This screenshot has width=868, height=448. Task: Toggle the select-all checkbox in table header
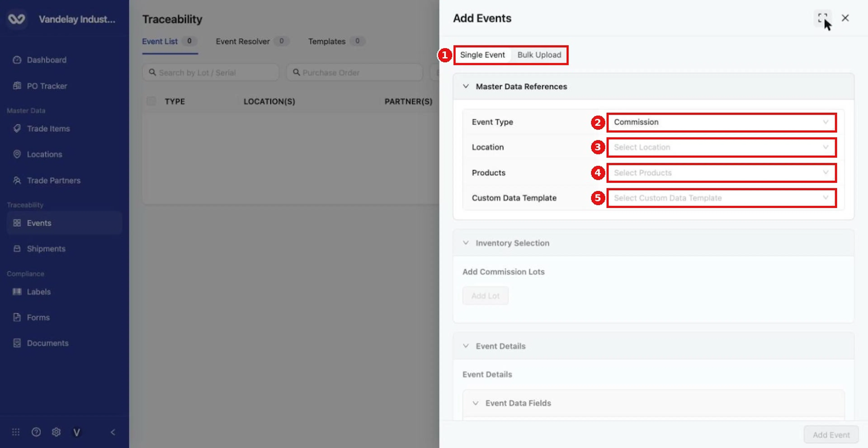click(x=151, y=101)
